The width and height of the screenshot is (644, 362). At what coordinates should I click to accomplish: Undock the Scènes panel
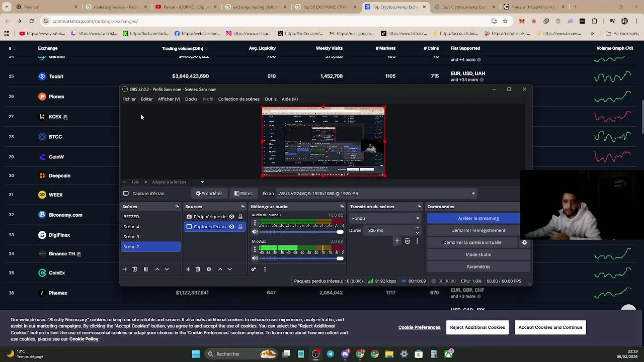(x=177, y=207)
